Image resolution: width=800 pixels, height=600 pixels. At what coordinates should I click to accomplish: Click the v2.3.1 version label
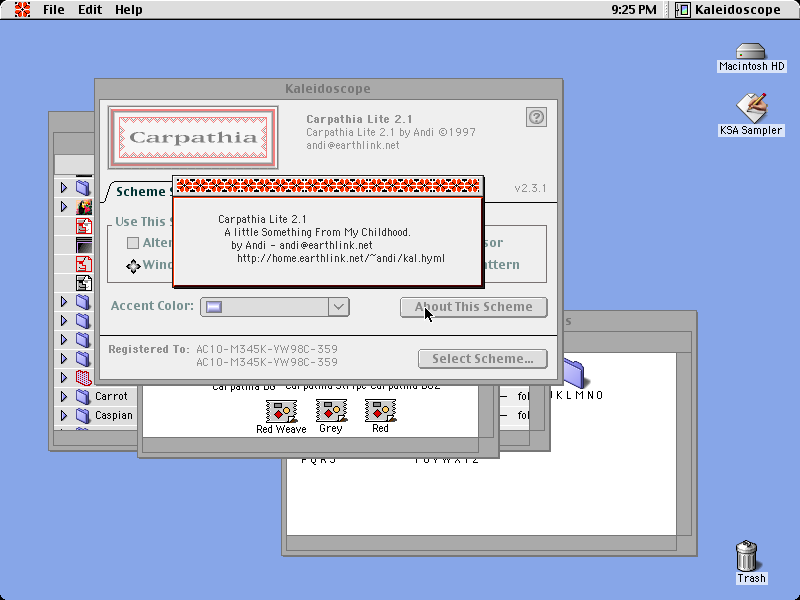pyautogui.click(x=530, y=188)
